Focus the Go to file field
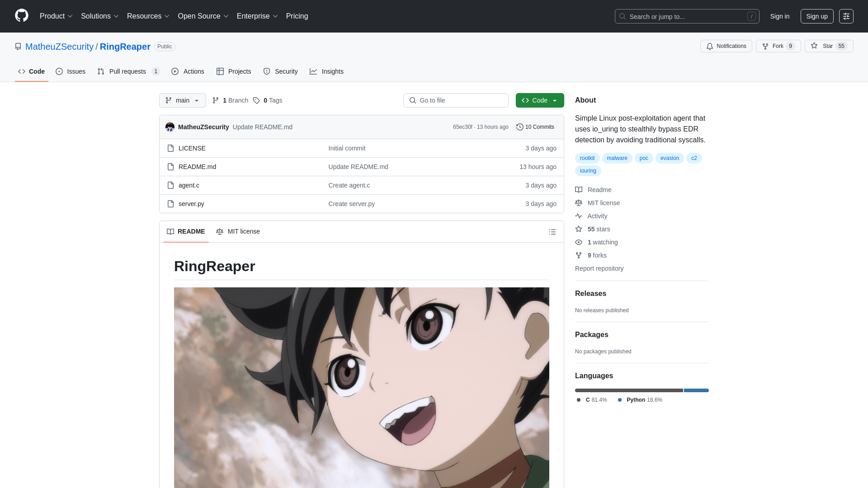Screen dimensions: 868x488 point(456,100)
